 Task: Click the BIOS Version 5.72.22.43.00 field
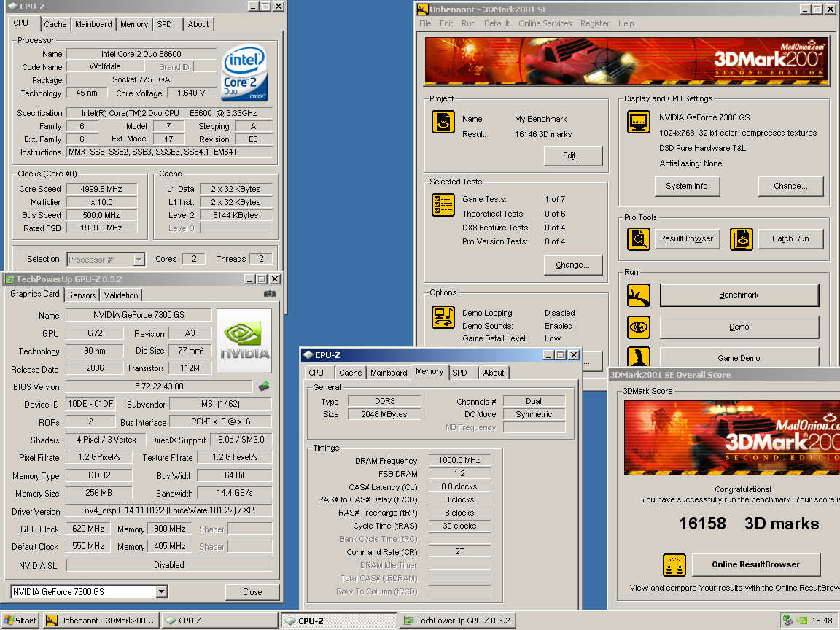159,386
